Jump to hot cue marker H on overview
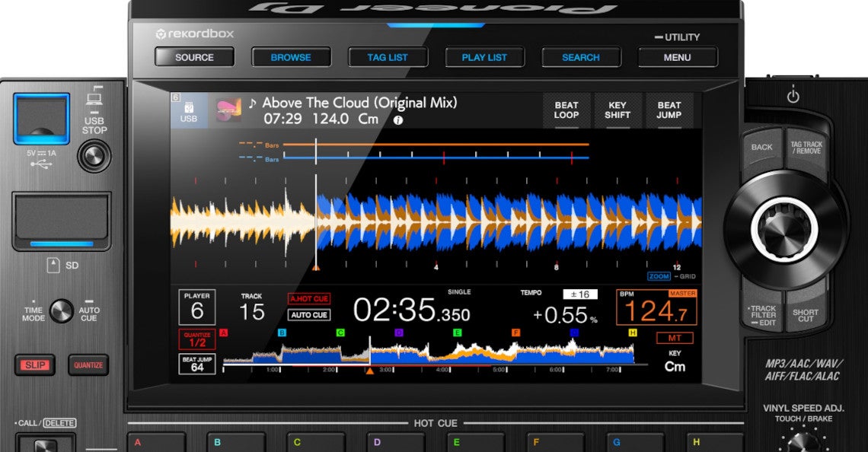The image size is (868, 452). pos(633,333)
